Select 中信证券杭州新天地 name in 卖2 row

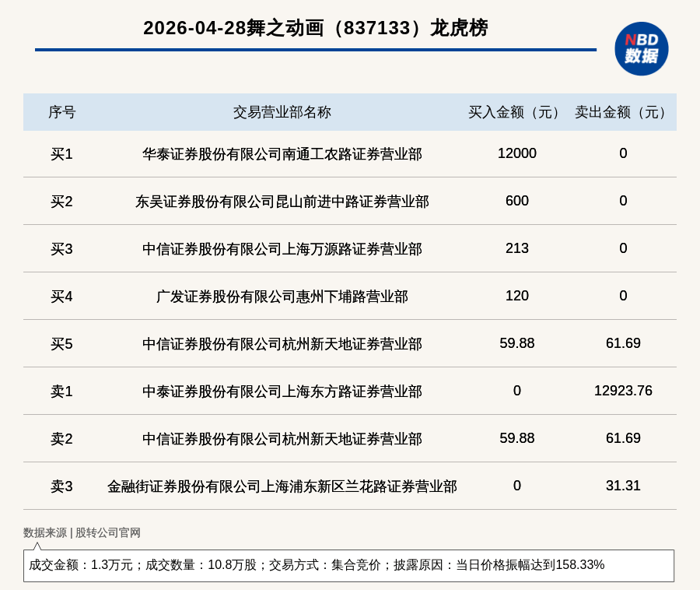coord(282,438)
